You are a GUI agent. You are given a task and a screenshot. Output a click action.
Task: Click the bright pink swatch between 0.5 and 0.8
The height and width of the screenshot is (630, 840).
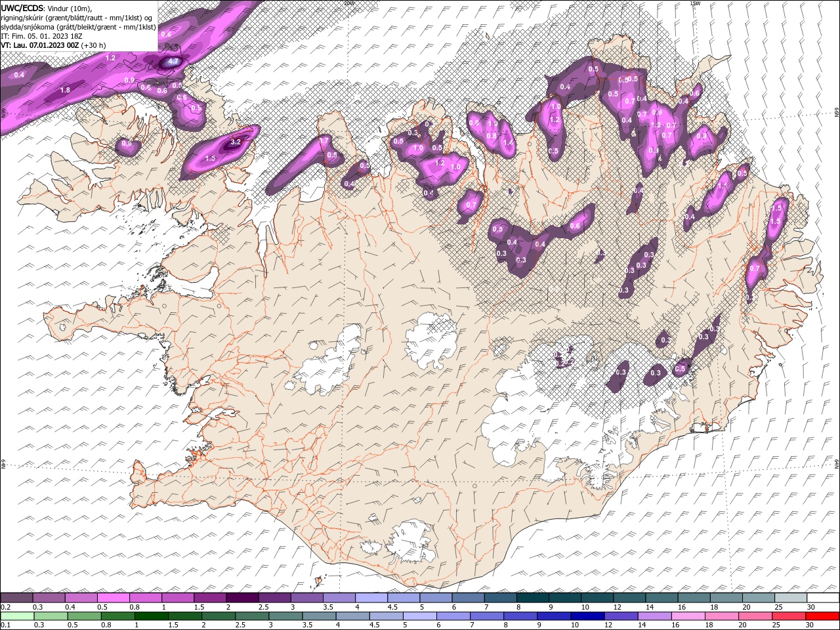[x=114, y=598]
